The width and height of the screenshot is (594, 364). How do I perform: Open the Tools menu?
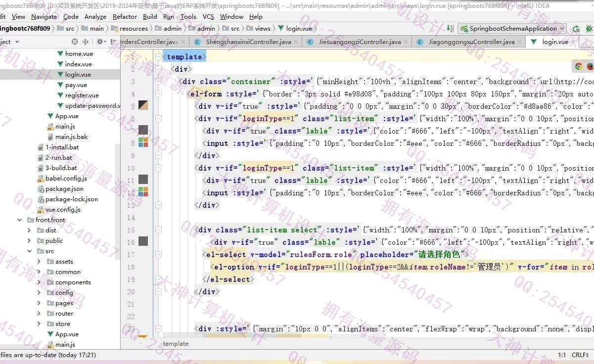pos(188,16)
